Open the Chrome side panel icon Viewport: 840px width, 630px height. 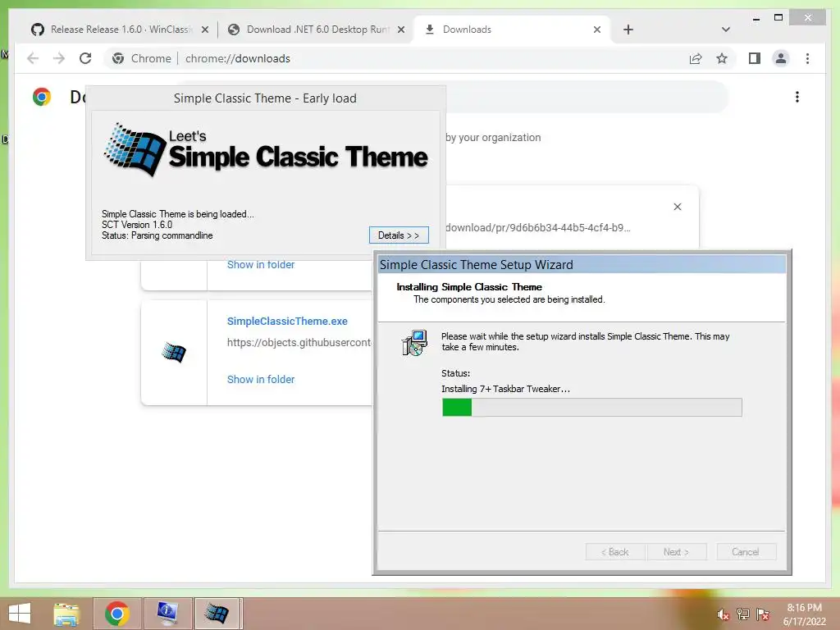click(755, 58)
